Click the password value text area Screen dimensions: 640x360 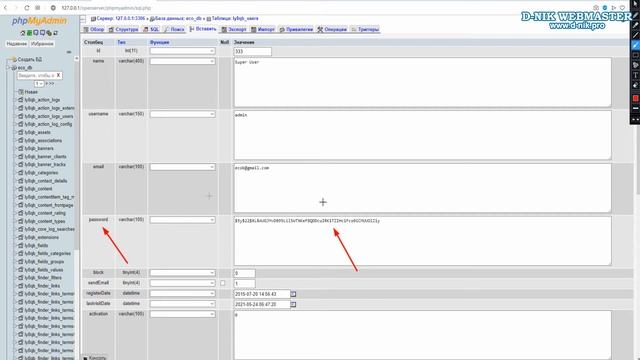(422, 241)
